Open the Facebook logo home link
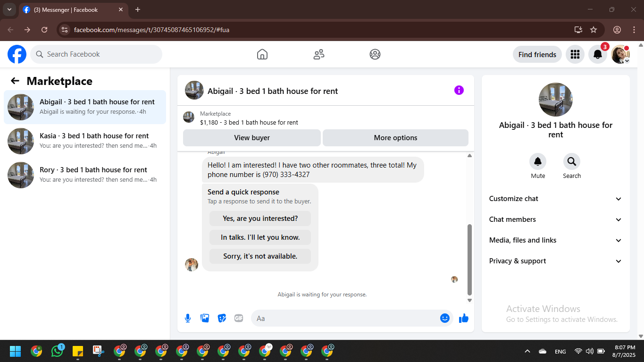Screen dimensions: 644x362 pos(17,54)
